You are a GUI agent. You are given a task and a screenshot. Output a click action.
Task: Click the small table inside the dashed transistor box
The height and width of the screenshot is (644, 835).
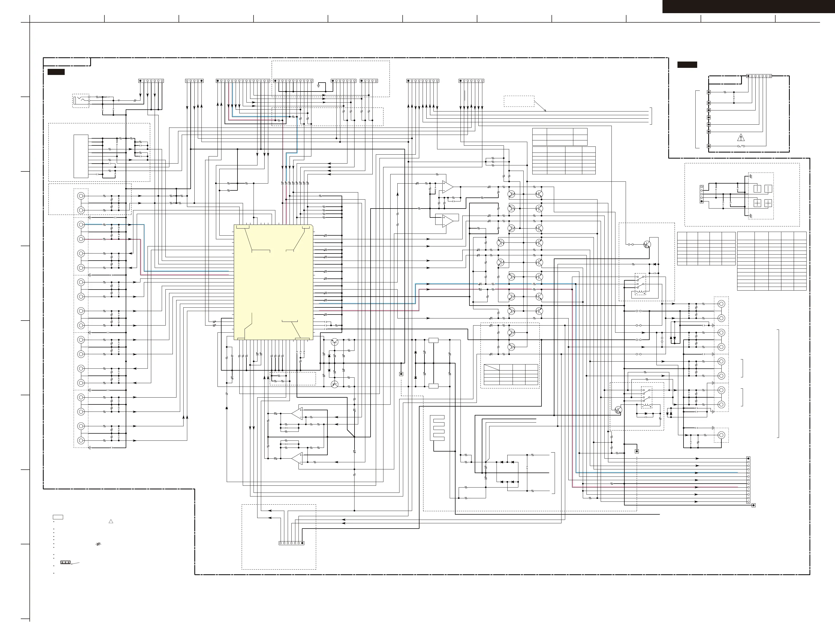(511, 374)
